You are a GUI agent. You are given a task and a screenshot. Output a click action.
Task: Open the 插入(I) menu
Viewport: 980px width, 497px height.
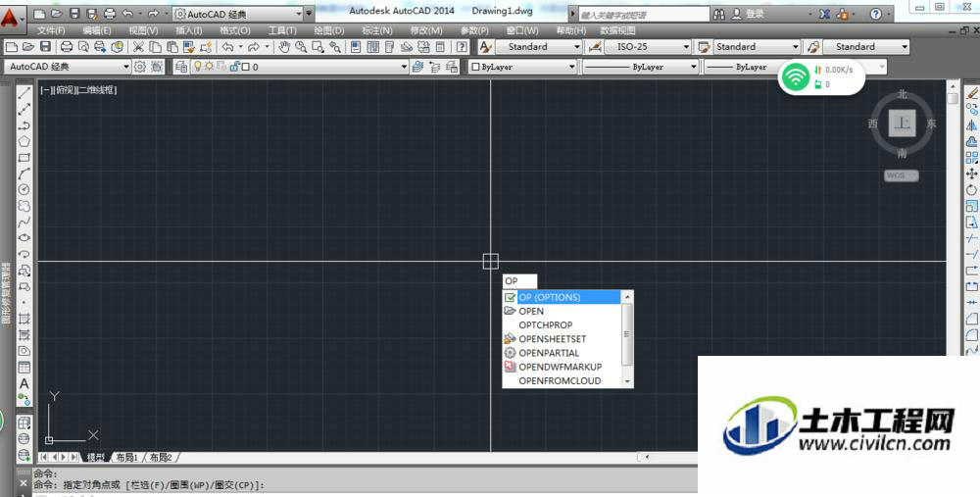click(189, 30)
